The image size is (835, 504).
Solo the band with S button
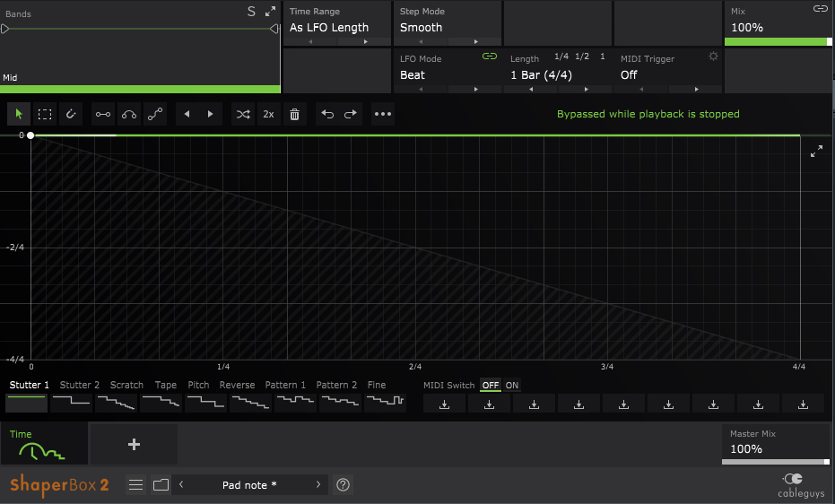point(251,12)
